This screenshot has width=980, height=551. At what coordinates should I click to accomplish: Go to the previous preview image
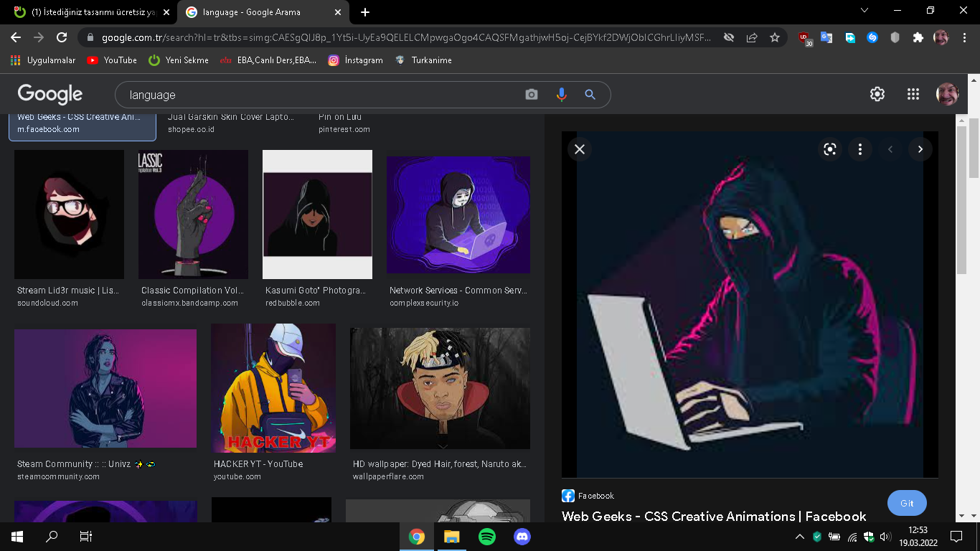(890, 149)
